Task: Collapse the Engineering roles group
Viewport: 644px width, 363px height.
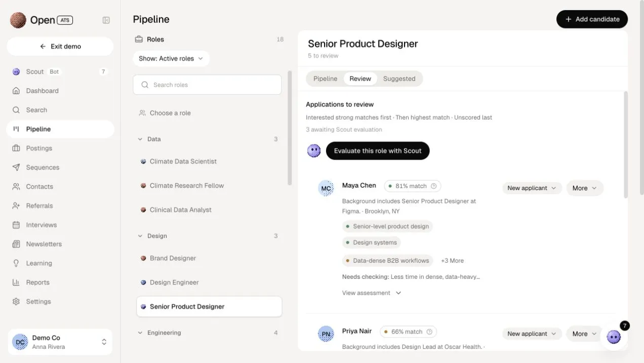Action: point(140,333)
